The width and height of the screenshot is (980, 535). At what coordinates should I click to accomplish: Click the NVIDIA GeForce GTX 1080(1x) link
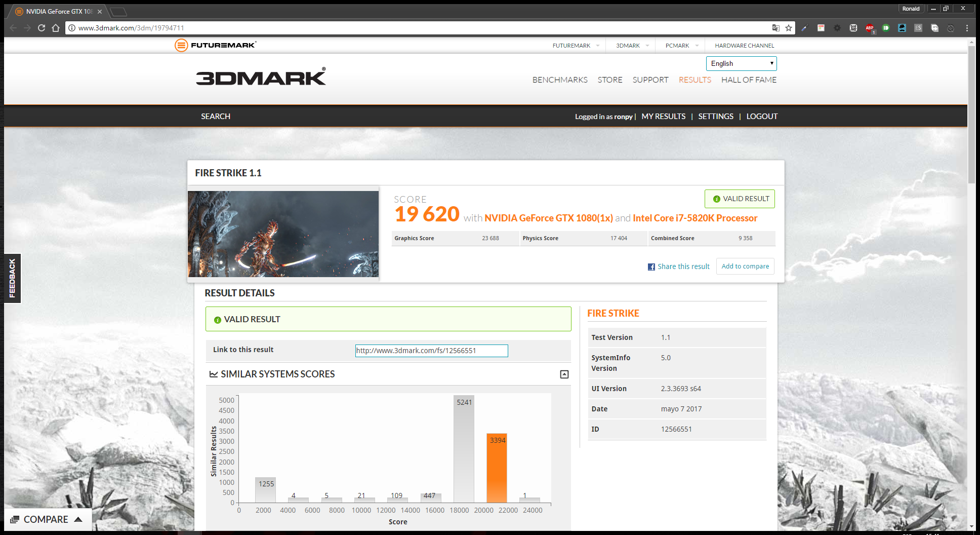pyautogui.click(x=549, y=218)
